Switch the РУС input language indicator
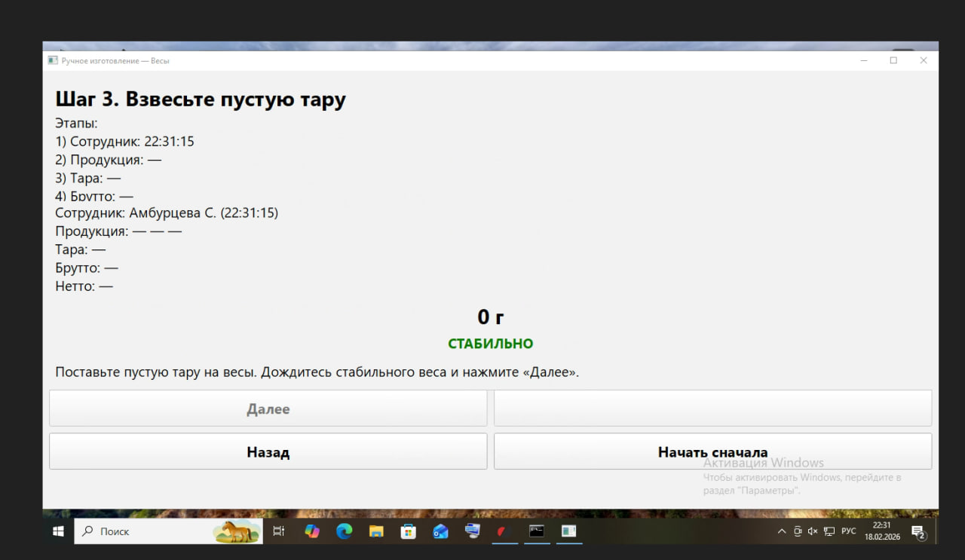The height and width of the screenshot is (560, 965). tap(849, 531)
